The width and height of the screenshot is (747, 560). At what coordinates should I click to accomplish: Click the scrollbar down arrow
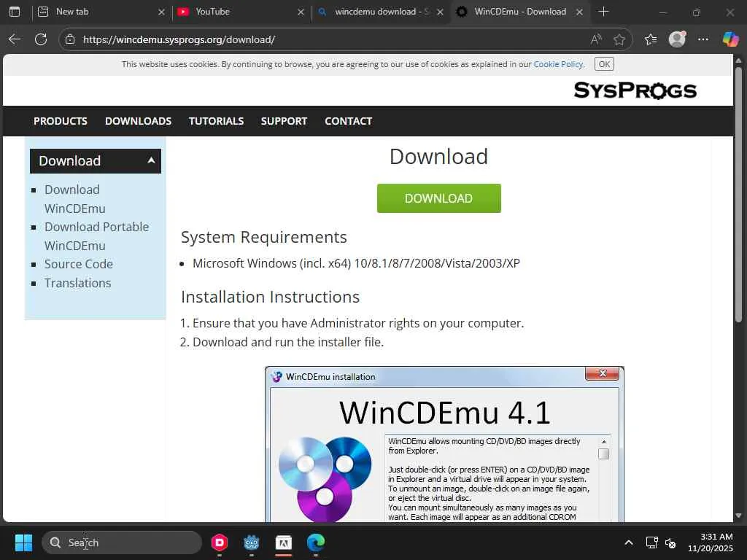pyautogui.click(x=738, y=516)
